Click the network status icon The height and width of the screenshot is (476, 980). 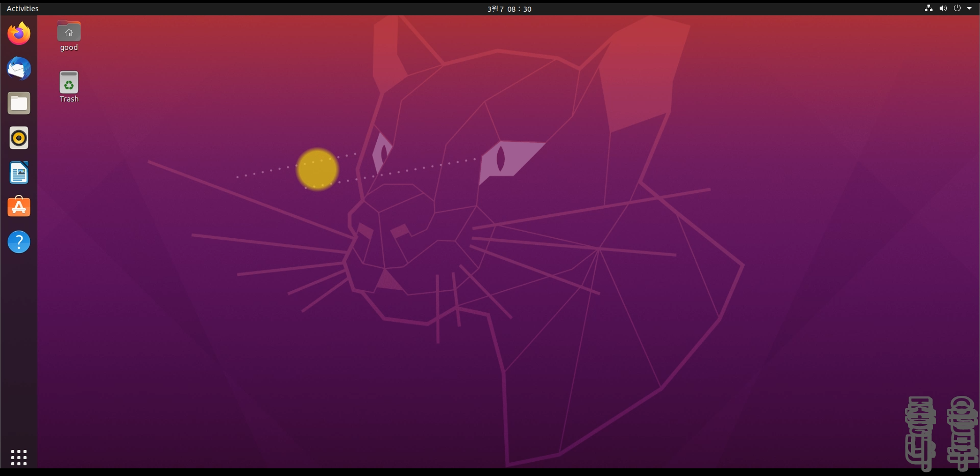click(x=928, y=8)
